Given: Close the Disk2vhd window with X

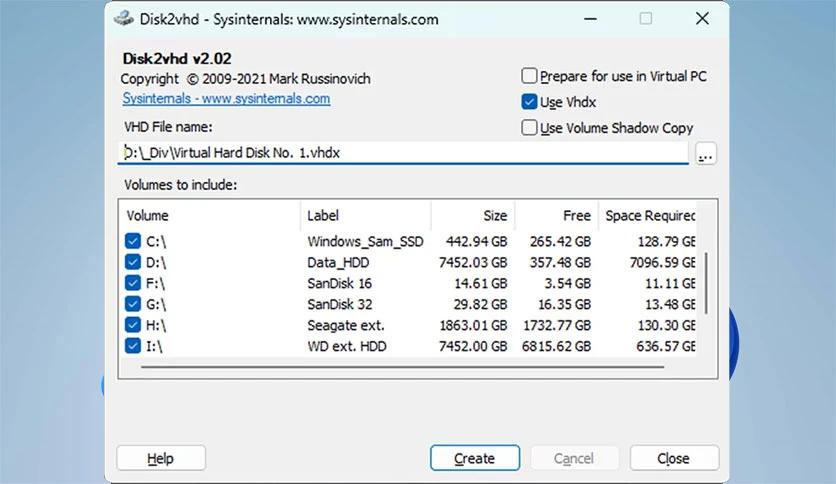Looking at the screenshot, I should 702,19.
